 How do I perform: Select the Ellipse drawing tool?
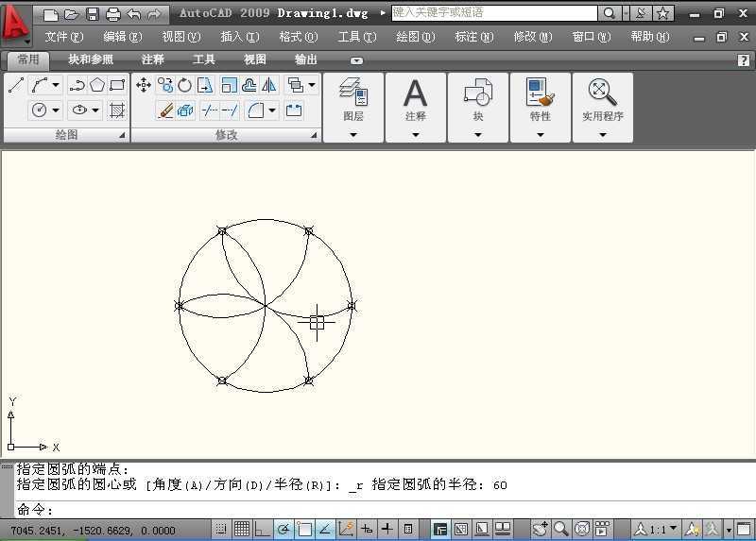(79, 110)
